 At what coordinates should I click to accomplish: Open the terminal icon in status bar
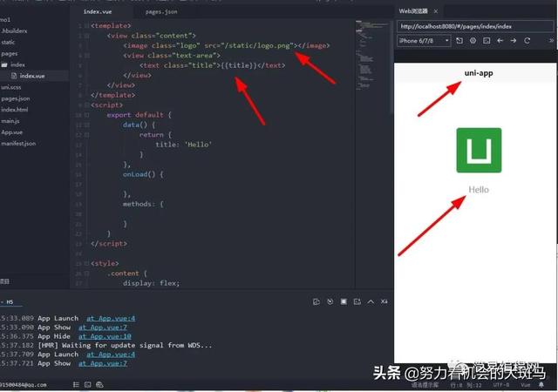click(87, 384)
